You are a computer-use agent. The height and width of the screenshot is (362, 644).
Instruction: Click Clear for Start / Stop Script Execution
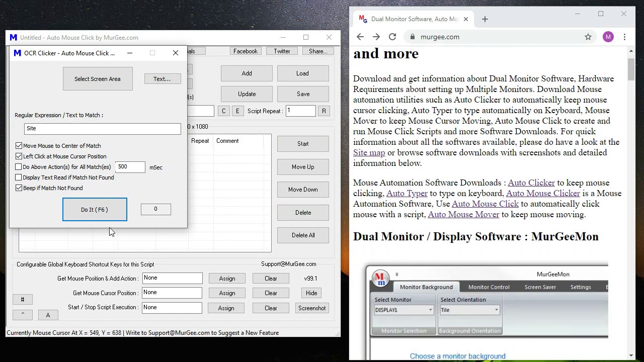click(x=271, y=308)
